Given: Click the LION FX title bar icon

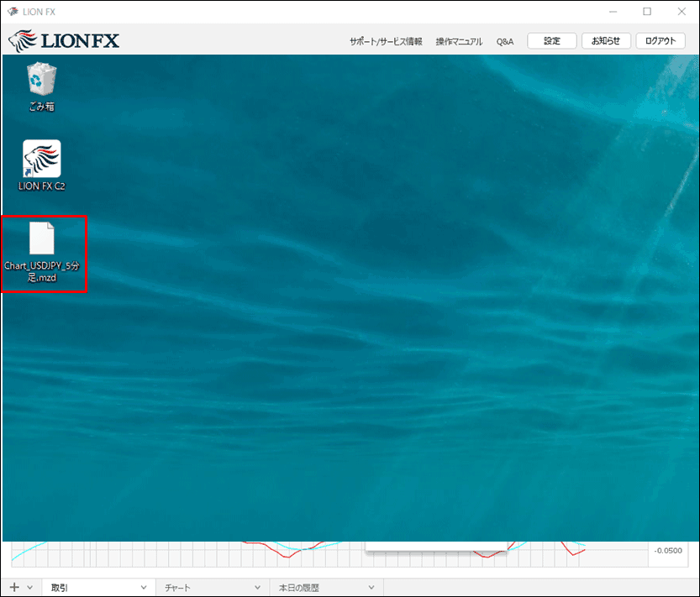Looking at the screenshot, I should (x=13, y=12).
